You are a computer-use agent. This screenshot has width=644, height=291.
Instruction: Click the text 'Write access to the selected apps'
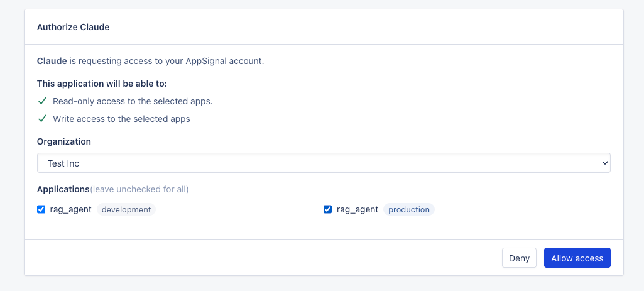point(121,119)
